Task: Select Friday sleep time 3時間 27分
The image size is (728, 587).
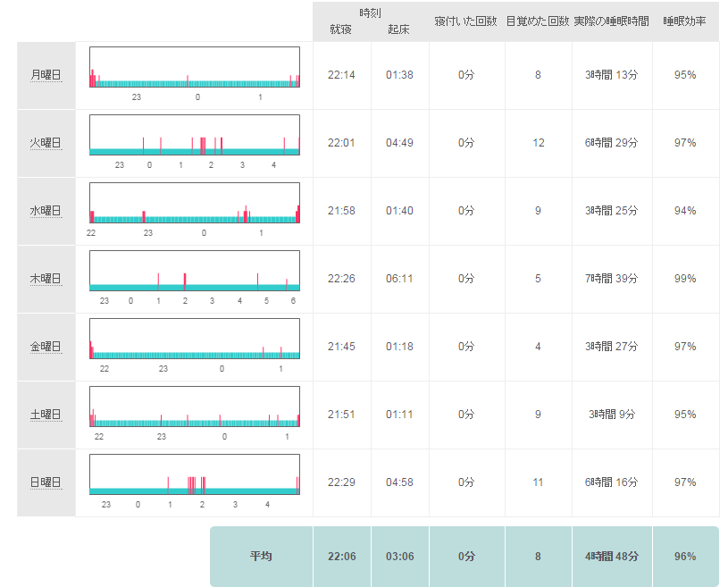Action: coord(612,347)
